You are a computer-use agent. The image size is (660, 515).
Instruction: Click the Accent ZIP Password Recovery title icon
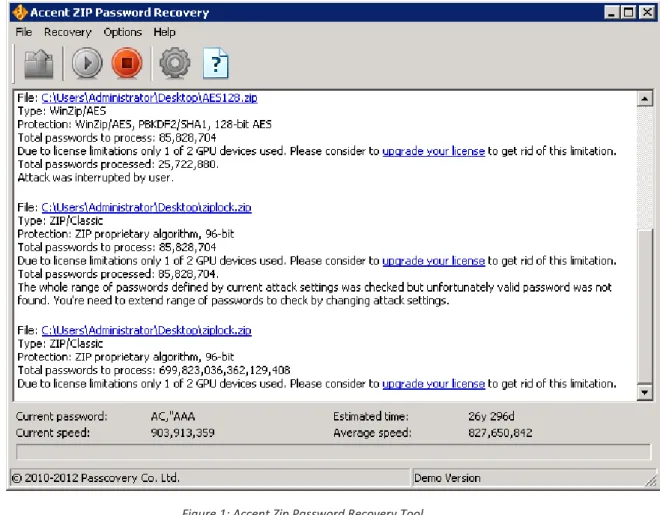19,12
